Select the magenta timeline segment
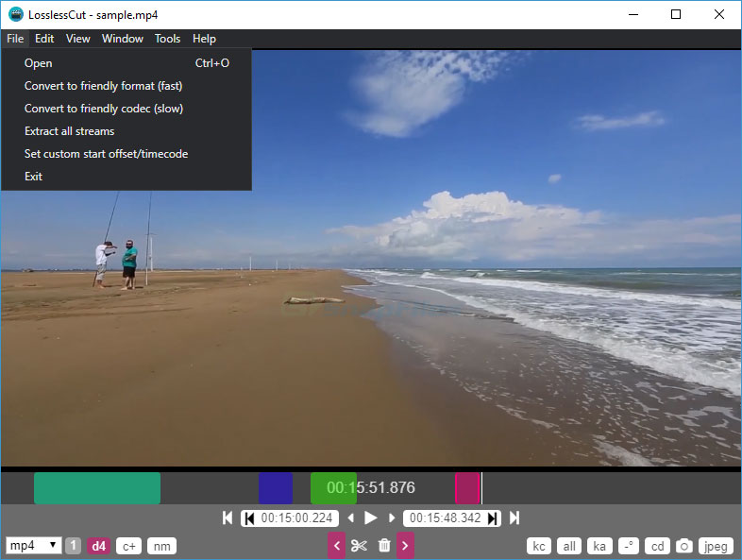 point(467,488)
